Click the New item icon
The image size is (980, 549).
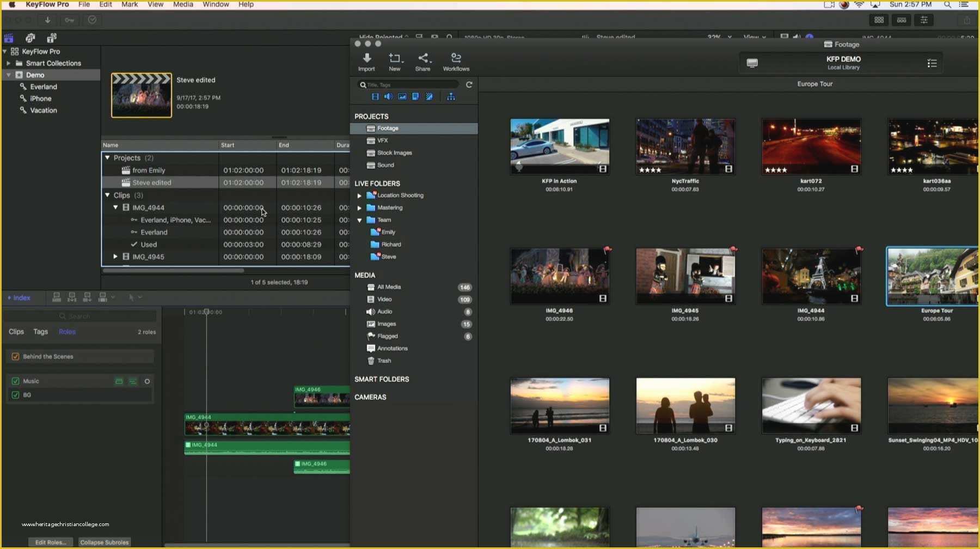click(x=395, y=62)
